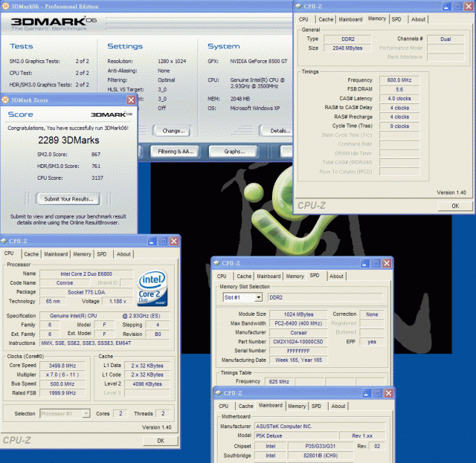Click OK in the CPU-Z processor window
Image resolution: width=476 pixels, height=463 pixels.
161,441
